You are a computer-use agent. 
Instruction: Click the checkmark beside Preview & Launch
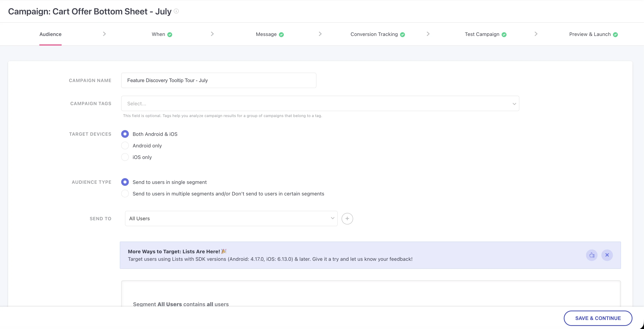pos(616,35)
